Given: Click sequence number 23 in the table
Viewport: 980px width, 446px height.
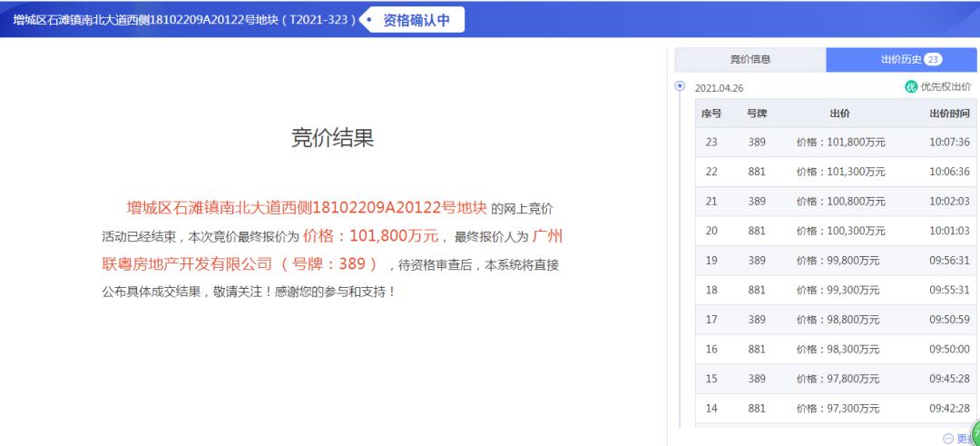Looking at the screenshot, I should (711, 142).
